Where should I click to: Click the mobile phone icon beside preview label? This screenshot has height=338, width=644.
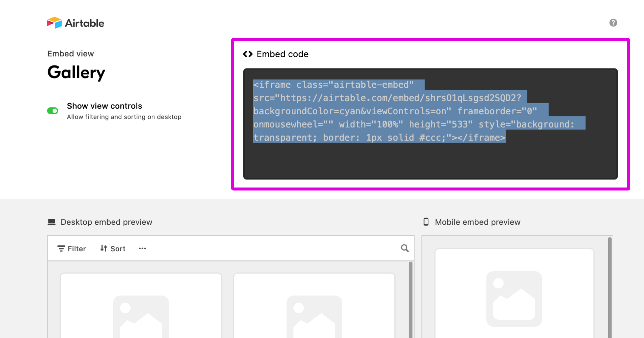426,222
